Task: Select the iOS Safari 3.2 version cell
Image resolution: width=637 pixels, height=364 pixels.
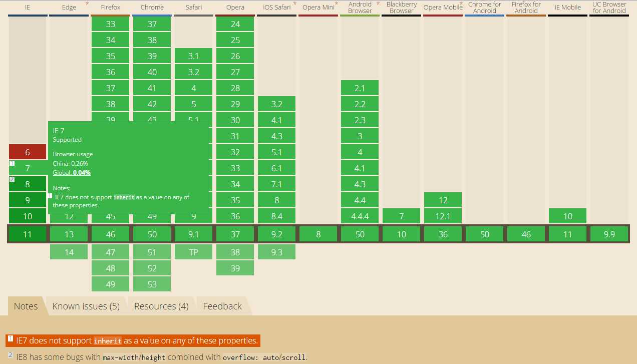Action: click(277, 104)
